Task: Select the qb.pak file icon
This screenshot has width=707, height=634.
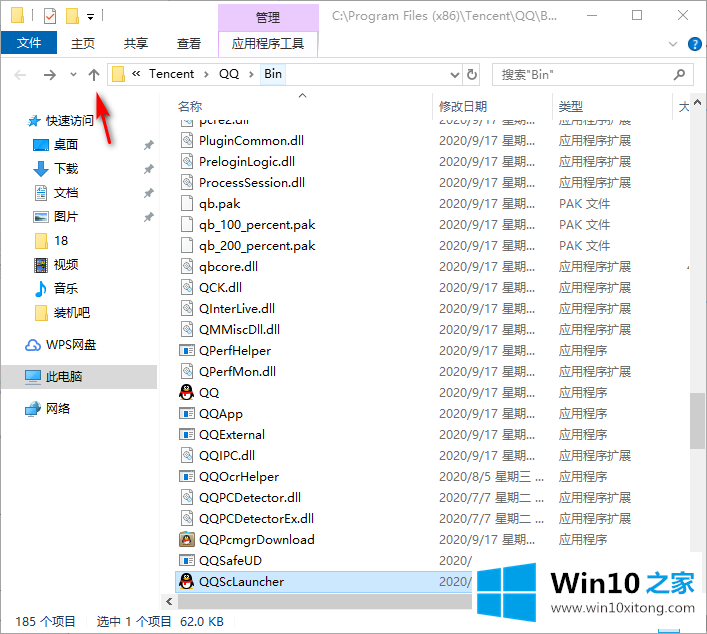Action: [x=187, y=203]
